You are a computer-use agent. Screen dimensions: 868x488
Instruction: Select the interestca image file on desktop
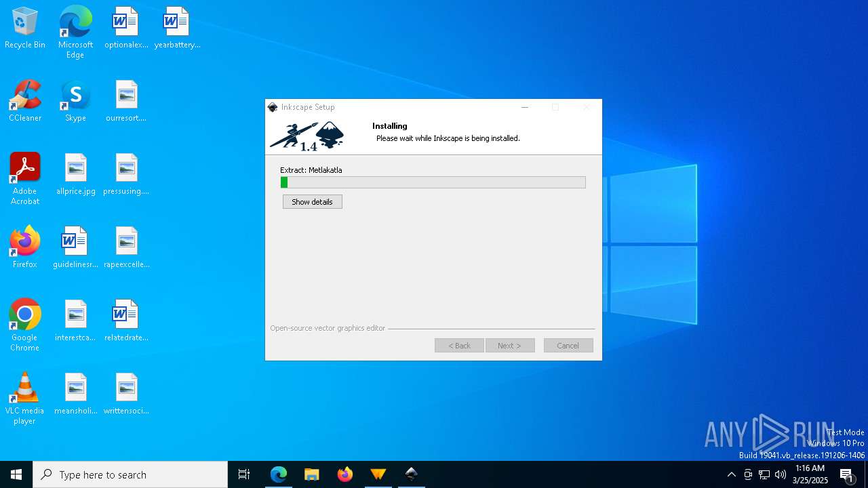coord(75,321)
